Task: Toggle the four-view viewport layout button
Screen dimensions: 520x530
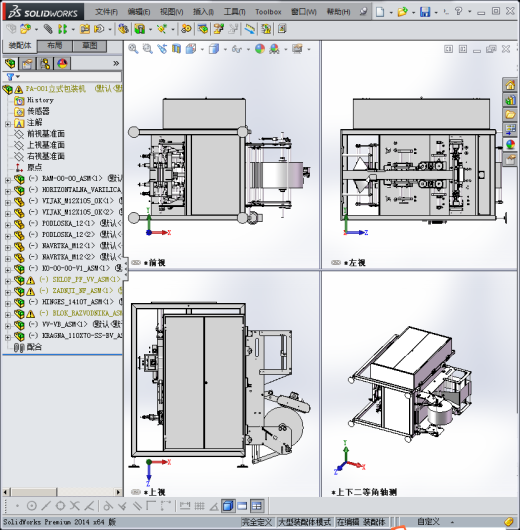Action: [x=257, y=506]
